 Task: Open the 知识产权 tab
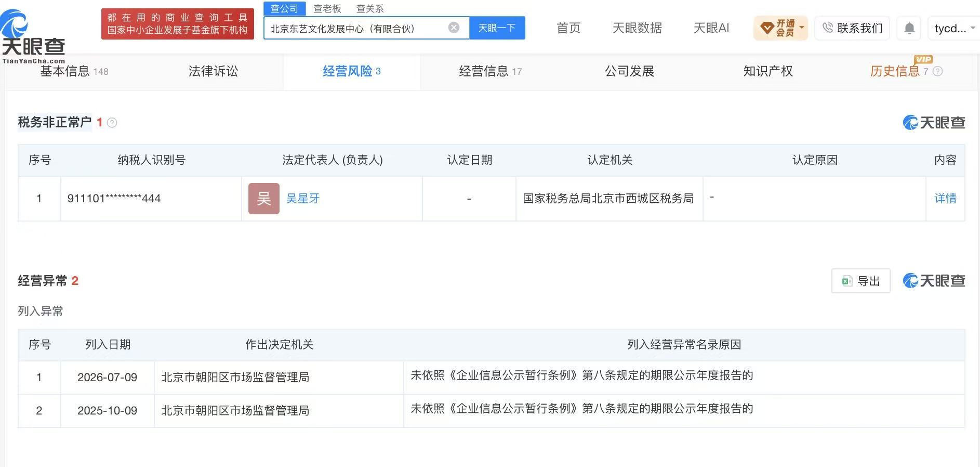(768, 71)
